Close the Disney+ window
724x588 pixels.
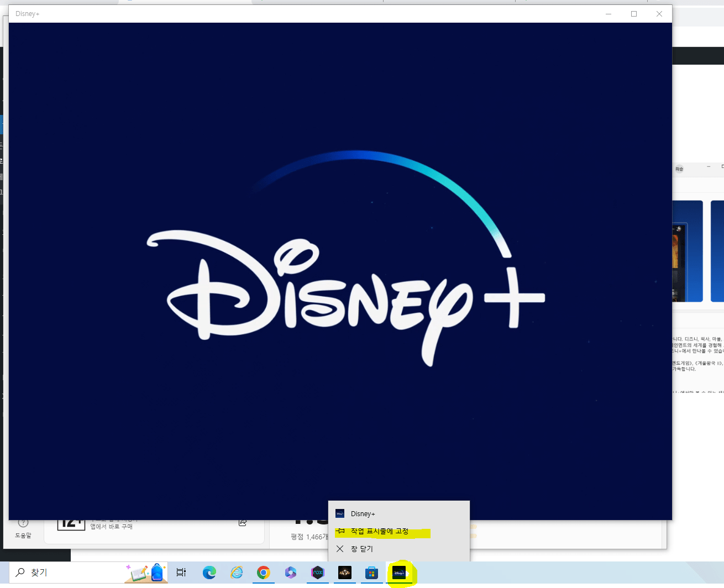pyautogui.click(x=659, y=14)
